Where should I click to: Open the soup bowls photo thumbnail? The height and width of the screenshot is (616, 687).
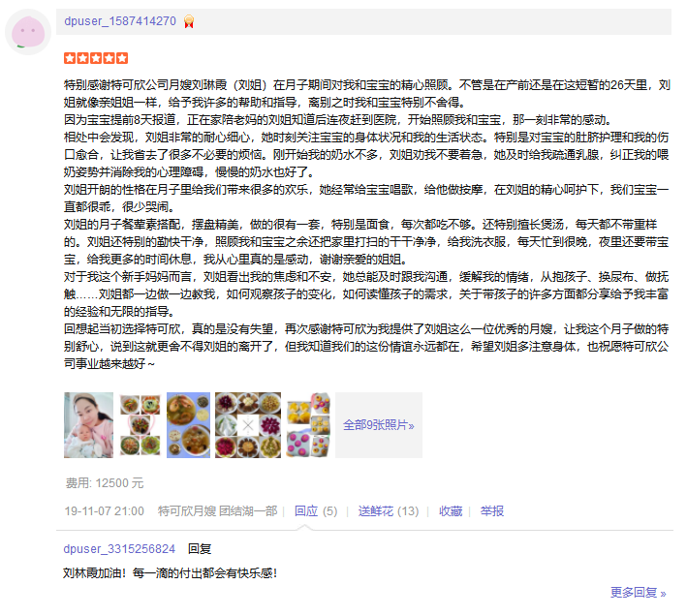(188, 425)
